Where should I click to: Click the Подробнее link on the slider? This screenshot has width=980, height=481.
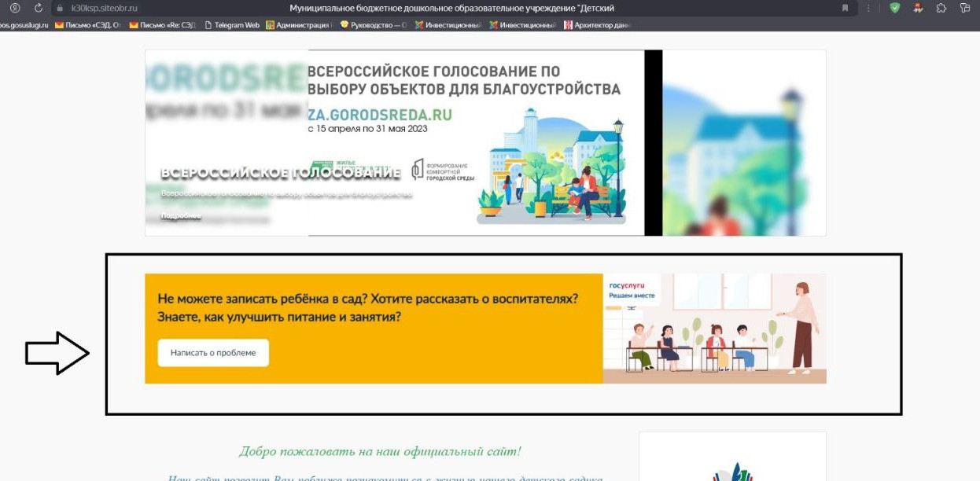coord(181,216)
